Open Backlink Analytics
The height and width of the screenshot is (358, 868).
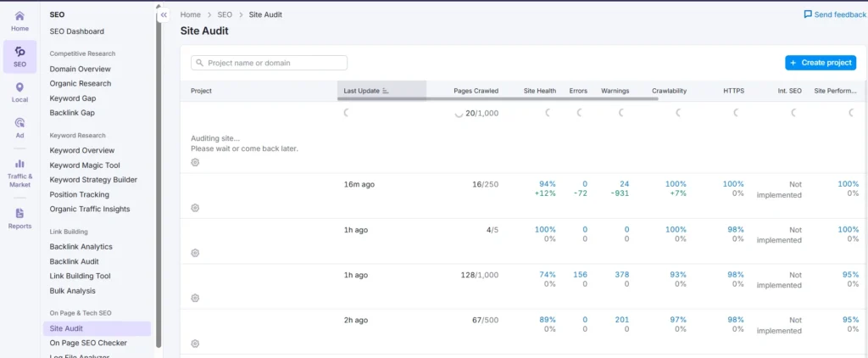[81, 247]
